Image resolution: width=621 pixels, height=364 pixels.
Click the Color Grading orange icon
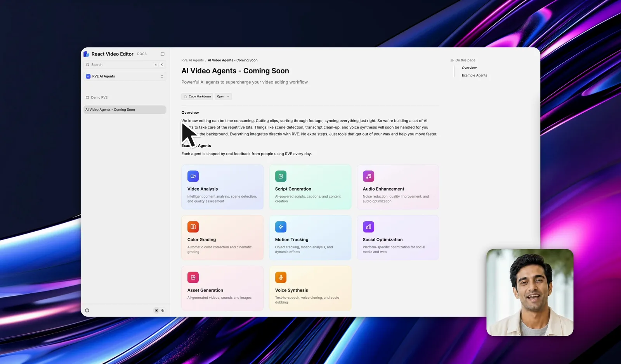[x=193, y=227]
